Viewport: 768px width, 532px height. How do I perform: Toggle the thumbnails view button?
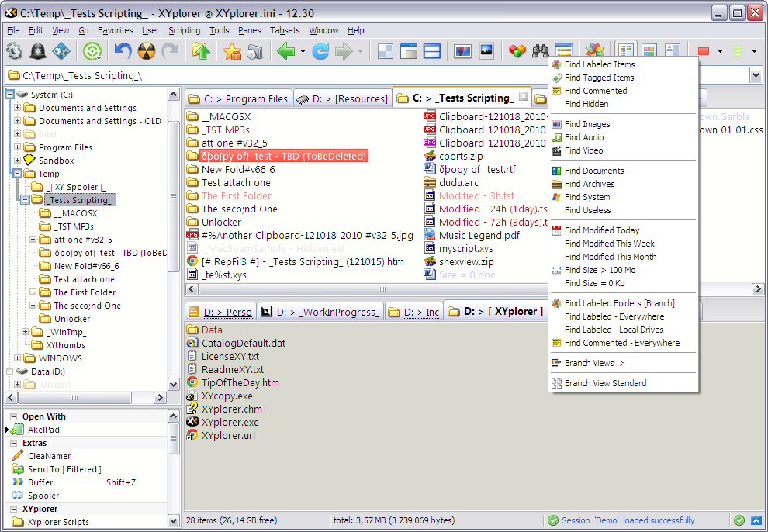pyautogui.click(x=649, y=51)
